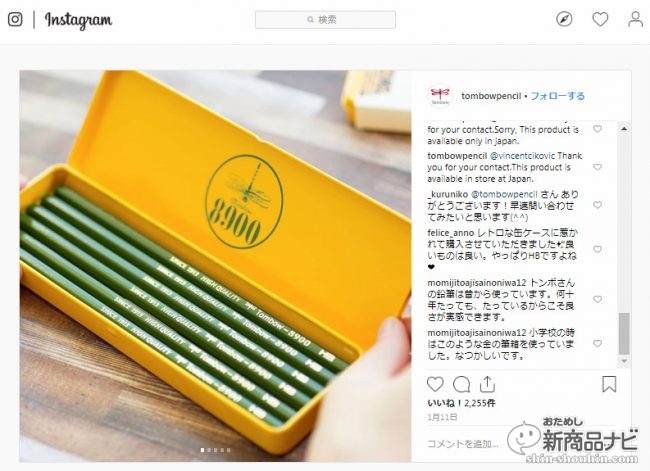Click the comments scrollbar thumb
The height and width of the screenshot is (471, 650).
624,334
